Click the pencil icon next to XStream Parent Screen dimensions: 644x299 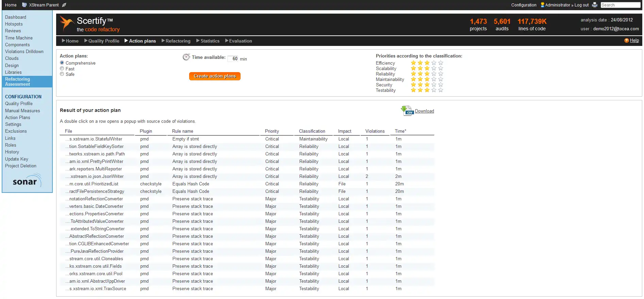click(64, 5)
